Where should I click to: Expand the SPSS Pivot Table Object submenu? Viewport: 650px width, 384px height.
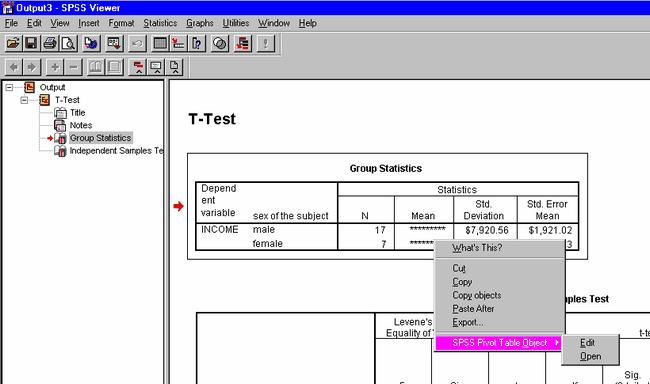click(x=500, y=343)
